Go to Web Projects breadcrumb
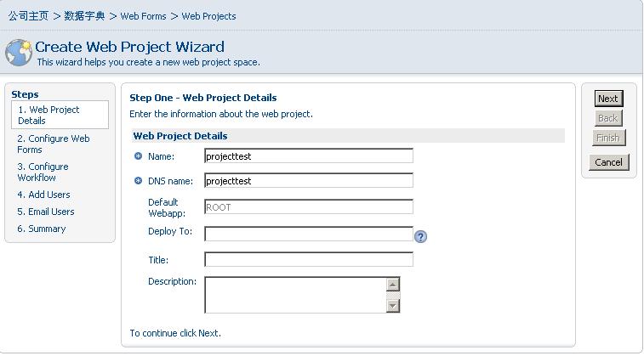Screen dimensions: 644x356 point(208,16)
